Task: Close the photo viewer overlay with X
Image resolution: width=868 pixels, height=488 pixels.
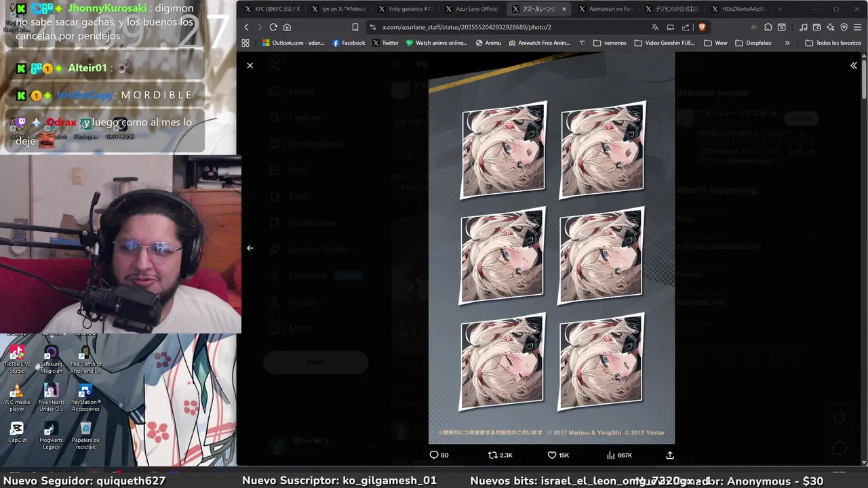Action: [x=250, y=66]
